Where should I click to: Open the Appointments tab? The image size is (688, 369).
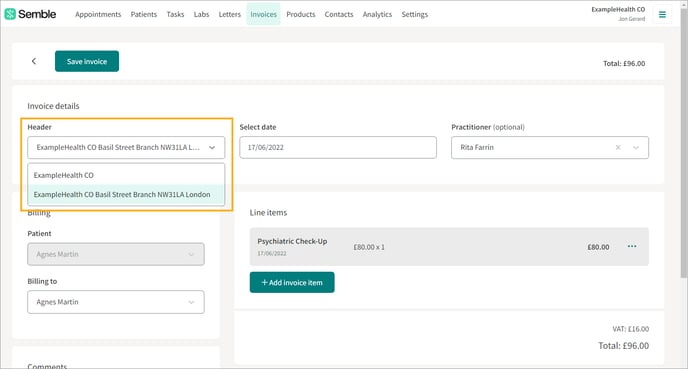(x=98, y=14)
